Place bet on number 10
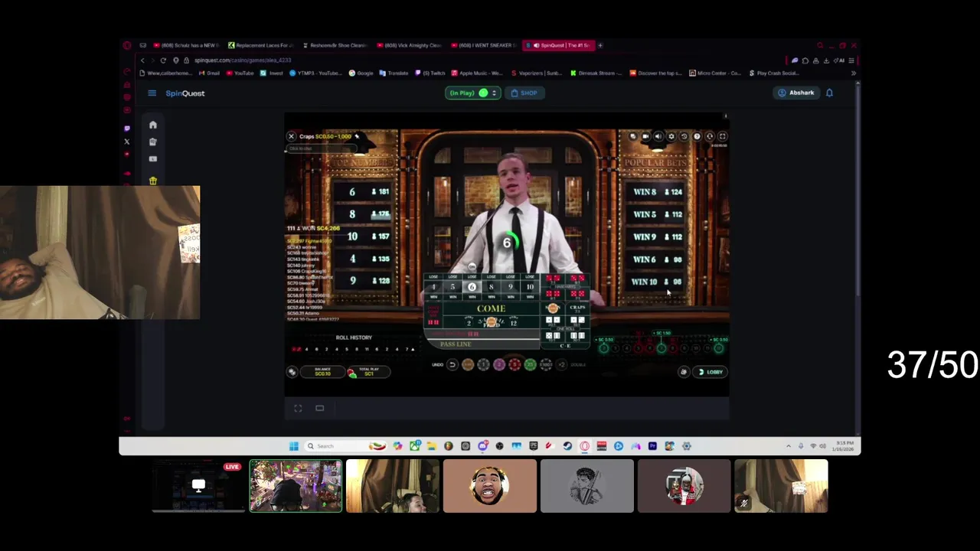 (530, 287)
